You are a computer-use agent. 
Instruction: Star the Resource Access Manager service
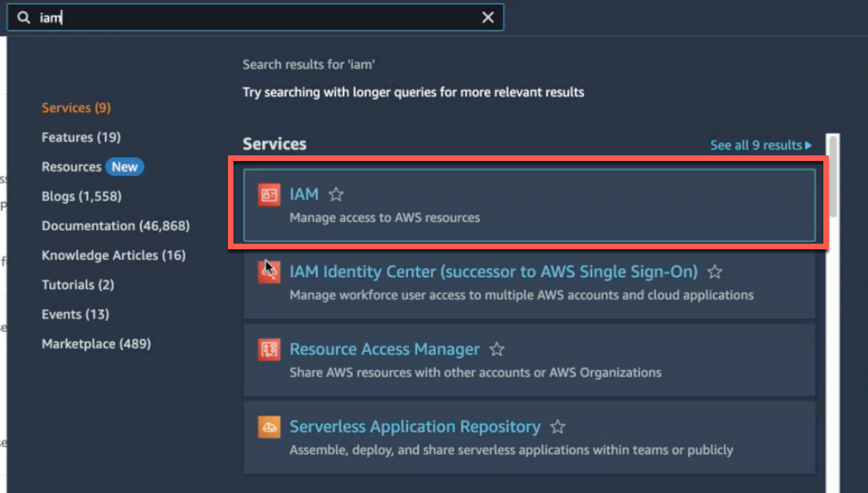point(497,350)
